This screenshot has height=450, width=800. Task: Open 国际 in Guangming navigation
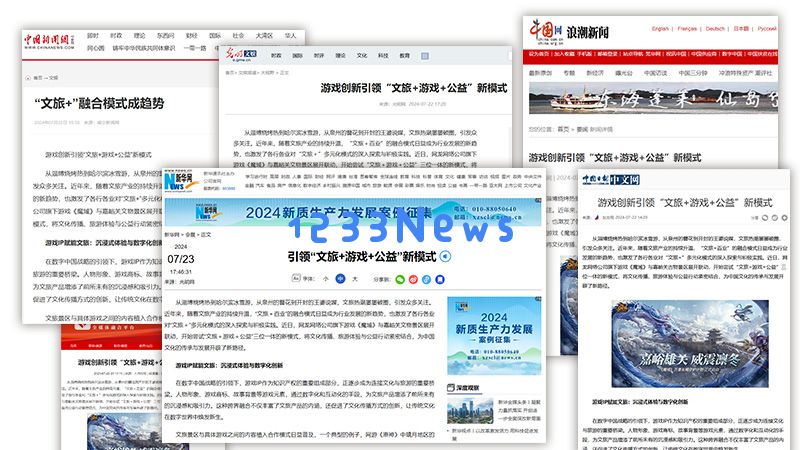(297, 56)
